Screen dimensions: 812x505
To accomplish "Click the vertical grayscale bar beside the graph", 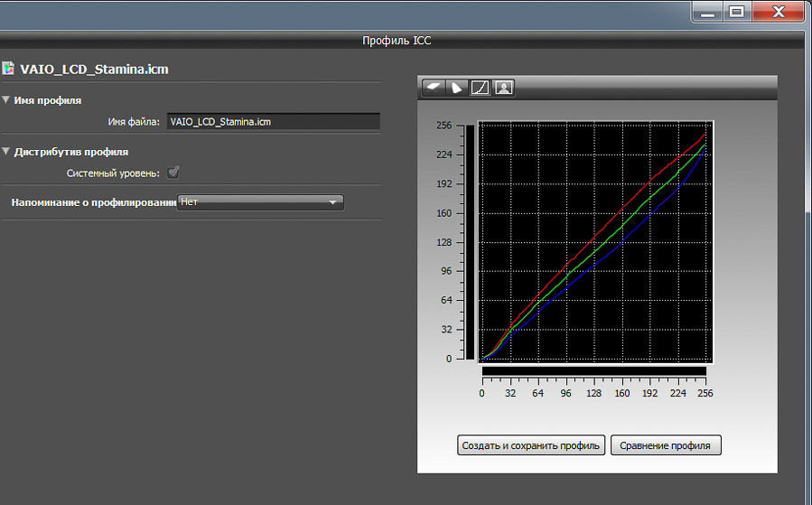I will coord(470,242).
